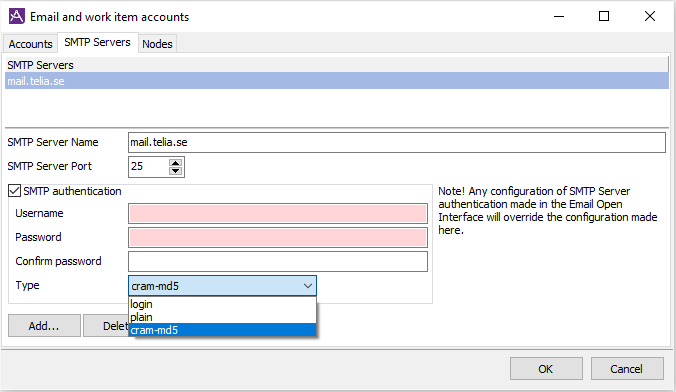676x392 pixels.
Task: Collapse the Type dropdown arrow
Action: pos(308,286)
